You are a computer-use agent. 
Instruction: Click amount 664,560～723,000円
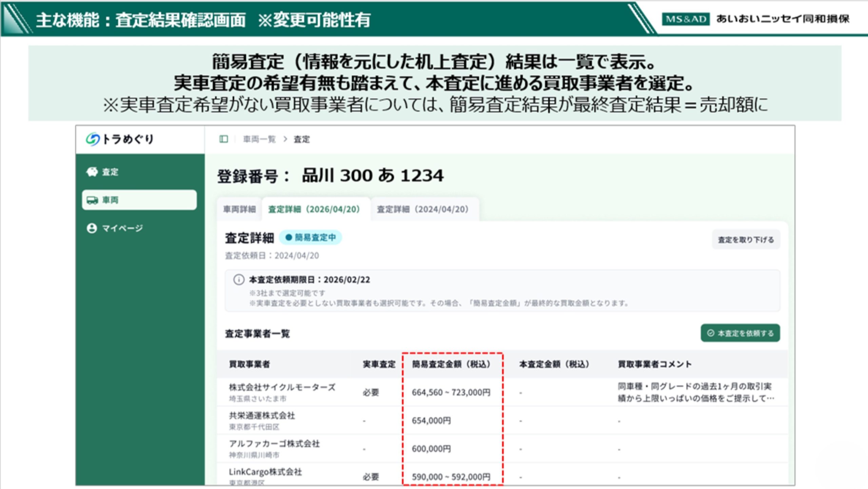(x=451, y=392)
